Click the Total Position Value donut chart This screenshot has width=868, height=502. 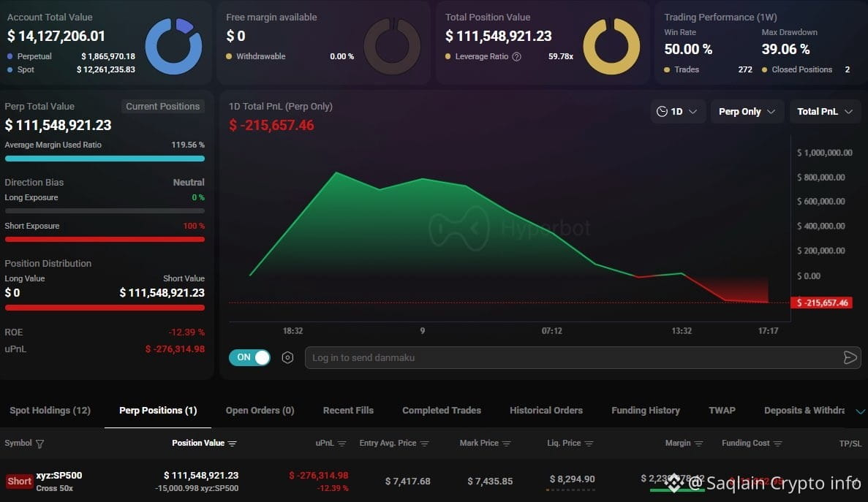coord(611,46)
